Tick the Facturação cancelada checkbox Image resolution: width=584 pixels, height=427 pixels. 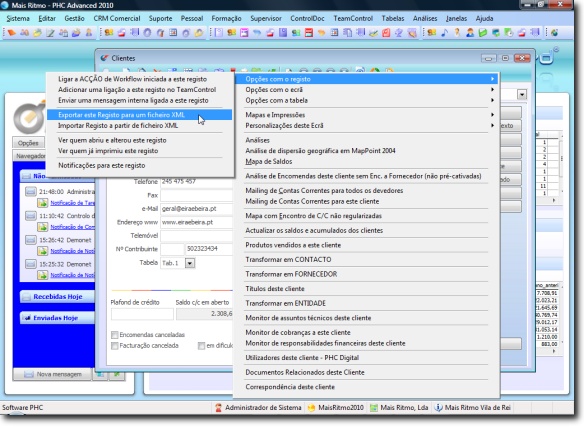tap(115, 346)
